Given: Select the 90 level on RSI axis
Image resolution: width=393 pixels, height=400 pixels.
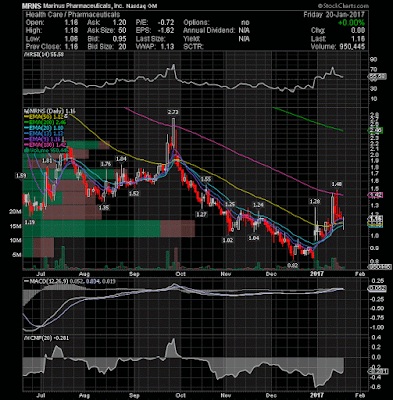Looking at the screenshot, I should [x=373, y=60].
